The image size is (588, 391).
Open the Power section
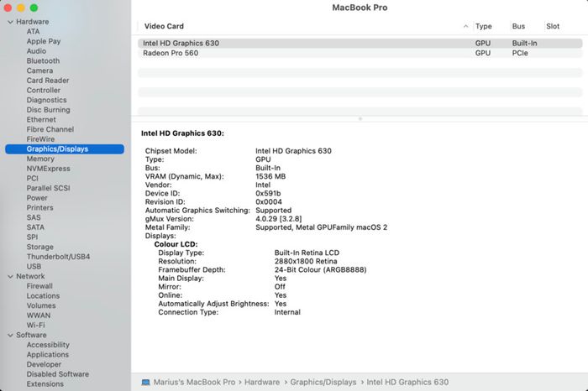click(x=37, y=198)
